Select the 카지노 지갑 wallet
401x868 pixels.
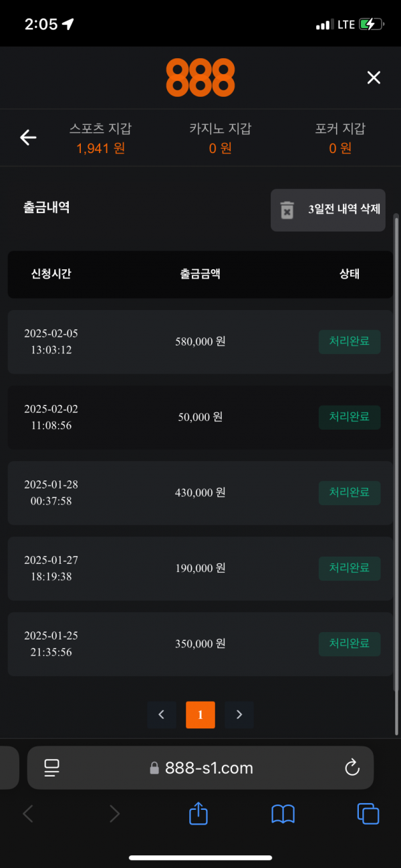point(221,138)
